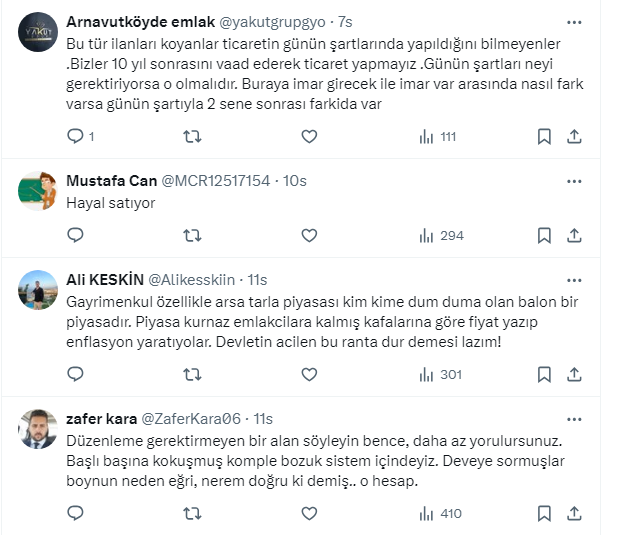Click zafer kara's profile avatar
The height and width of the screenshot is (535, 620).
pos(37,427)
